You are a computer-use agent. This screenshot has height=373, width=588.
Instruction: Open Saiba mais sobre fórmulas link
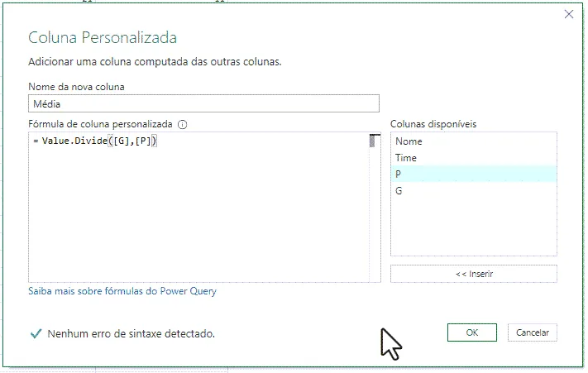click(122, 291)
